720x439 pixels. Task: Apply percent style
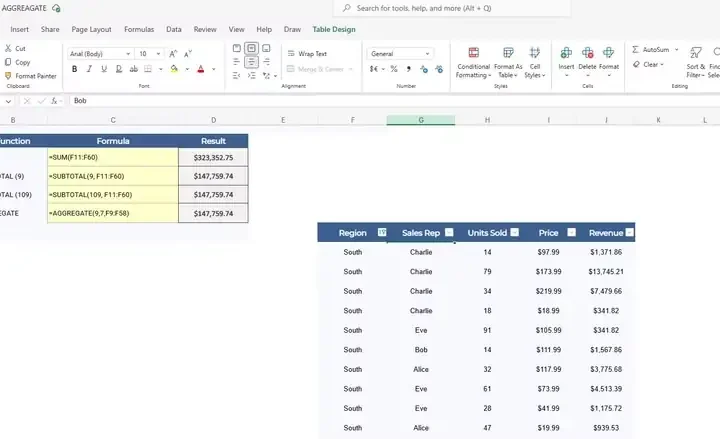pyautogui.click(x=394, y=69)
